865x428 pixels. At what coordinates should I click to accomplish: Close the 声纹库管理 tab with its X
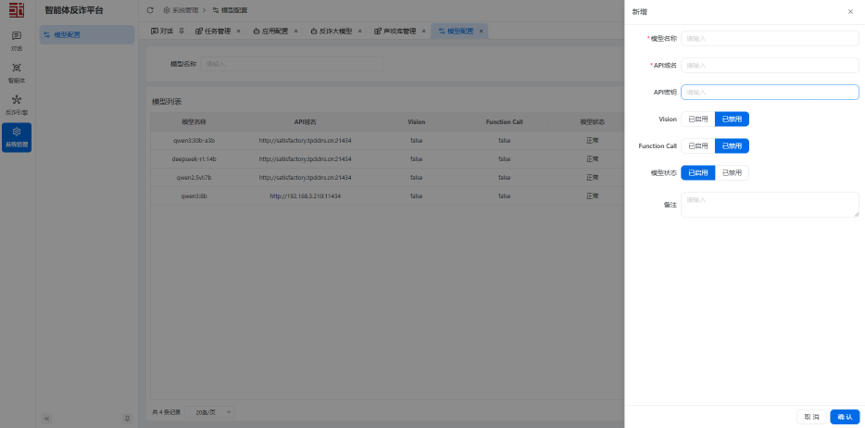424,31
